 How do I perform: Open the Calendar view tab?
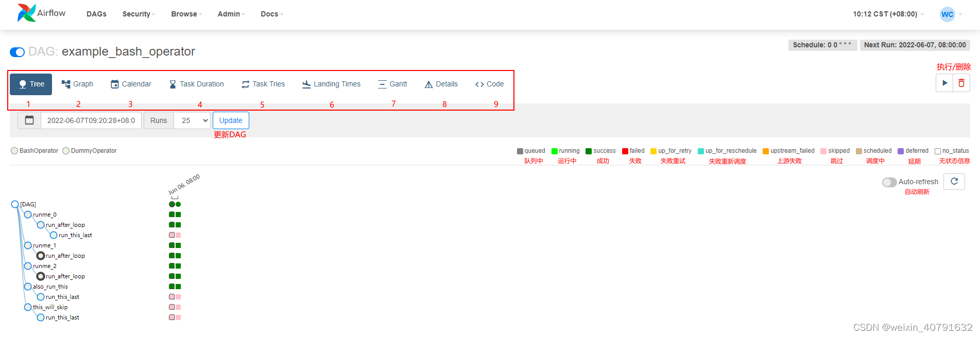point(131,84)
